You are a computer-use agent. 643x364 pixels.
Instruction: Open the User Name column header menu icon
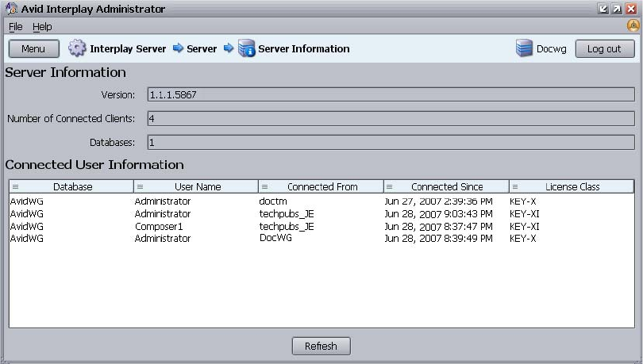pyautogui.click(x=141, y=186)
